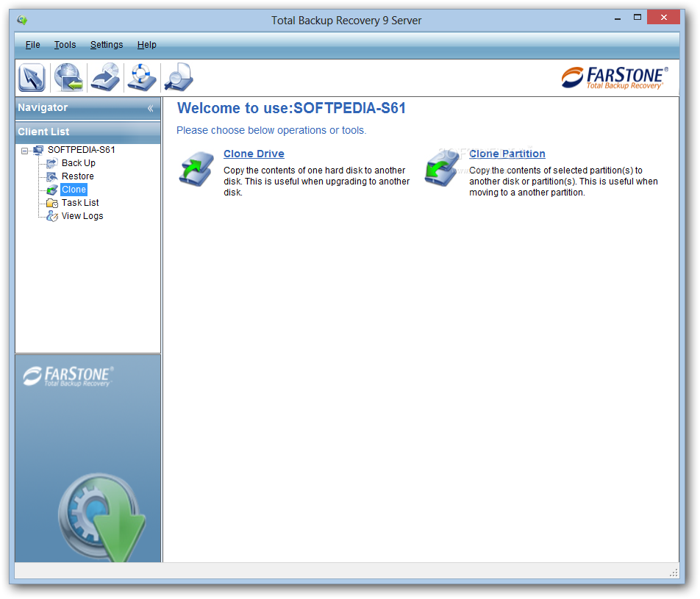Select View Logs in the client tree
The width and height of the screenshot is (700, 599).
pos(82,216)
